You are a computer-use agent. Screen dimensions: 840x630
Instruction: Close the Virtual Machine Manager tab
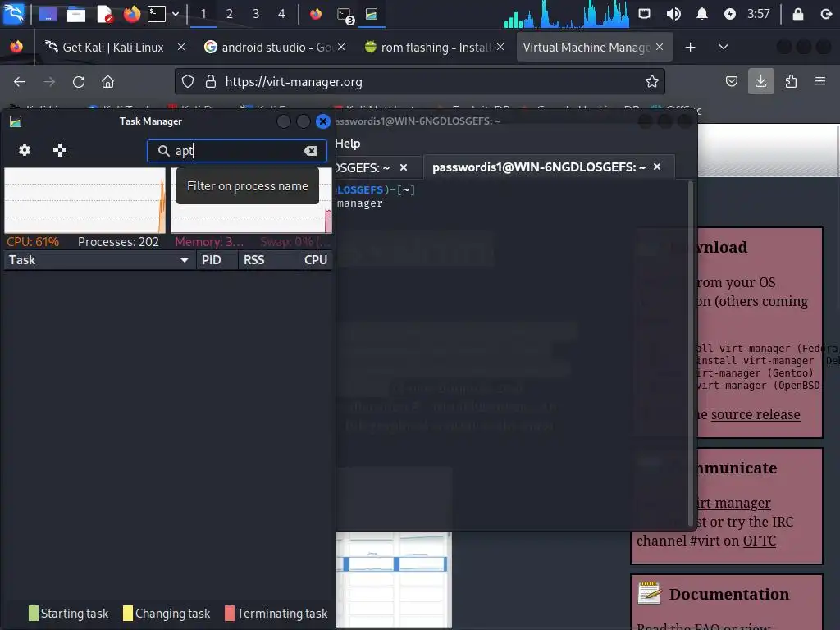coord(660,47)
